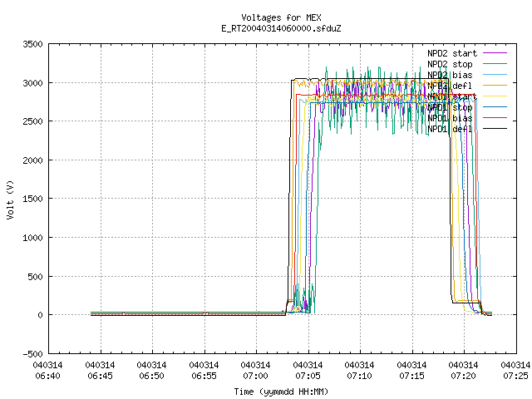Viewport: 532px width, 399px height.
Task: Click the green NPD2 stop legend line
Action: coord(495,64)
